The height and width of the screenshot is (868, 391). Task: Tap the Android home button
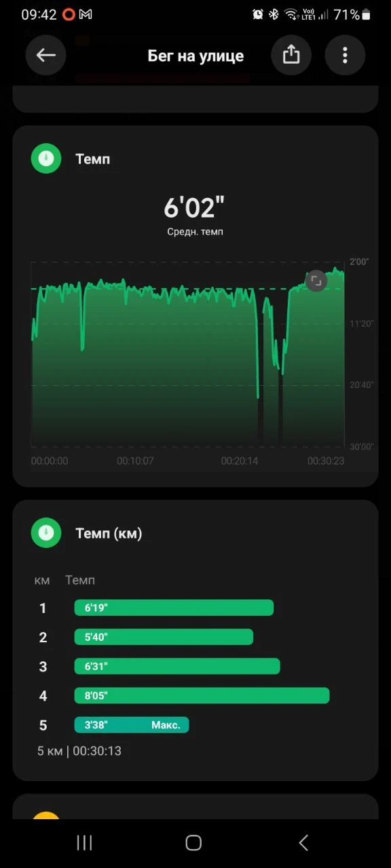click(193, 842)
